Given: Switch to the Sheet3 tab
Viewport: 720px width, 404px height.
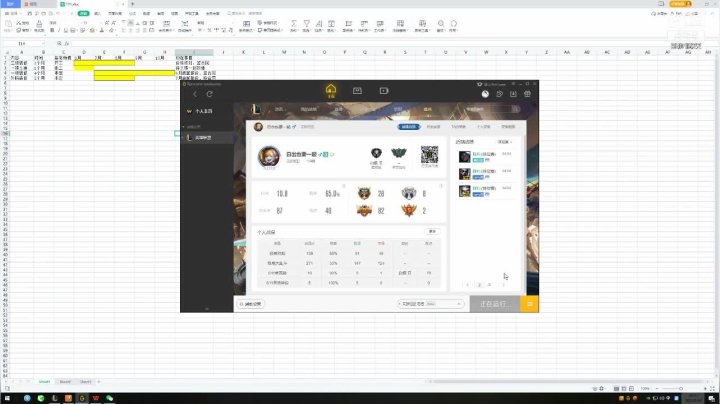Looking at the screenshot, I should [x=86, y=382].
